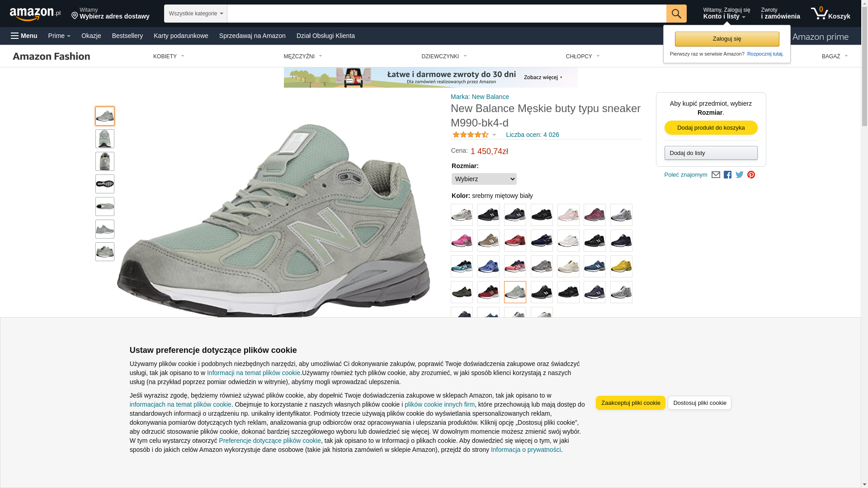Open the shopping cart Koszyk icon
868x488 pixels.
[x=830, y=14]
